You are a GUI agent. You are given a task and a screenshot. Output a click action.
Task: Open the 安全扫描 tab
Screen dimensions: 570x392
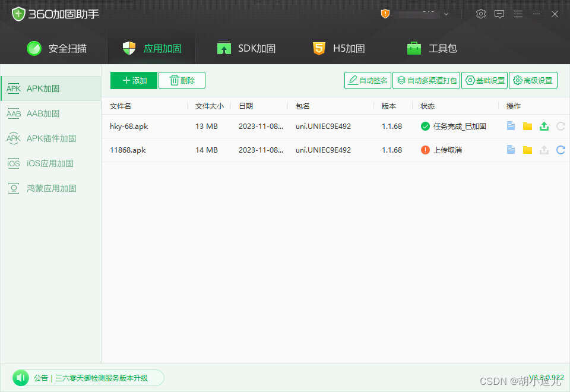[x=57, y=48]
